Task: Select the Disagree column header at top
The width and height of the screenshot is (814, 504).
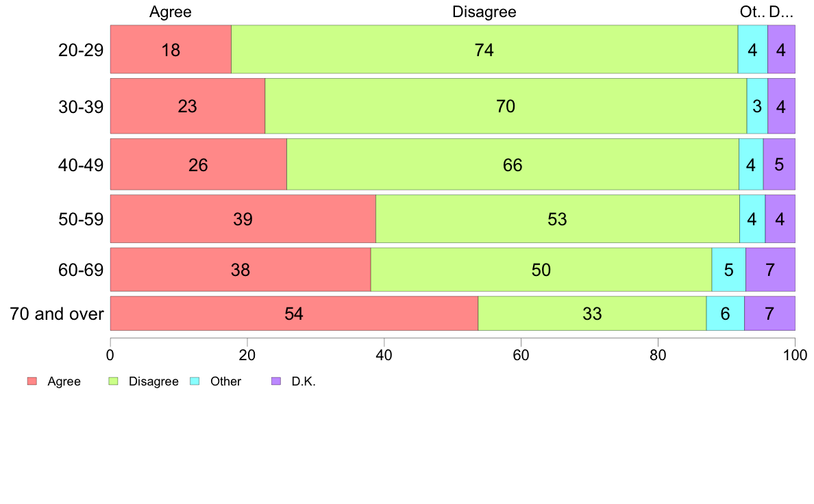Action: (484, 12)
